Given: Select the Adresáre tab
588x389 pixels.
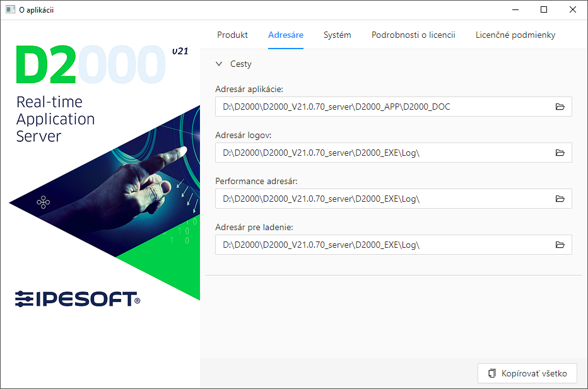Looking at the screenshot, I should (285, 35).
